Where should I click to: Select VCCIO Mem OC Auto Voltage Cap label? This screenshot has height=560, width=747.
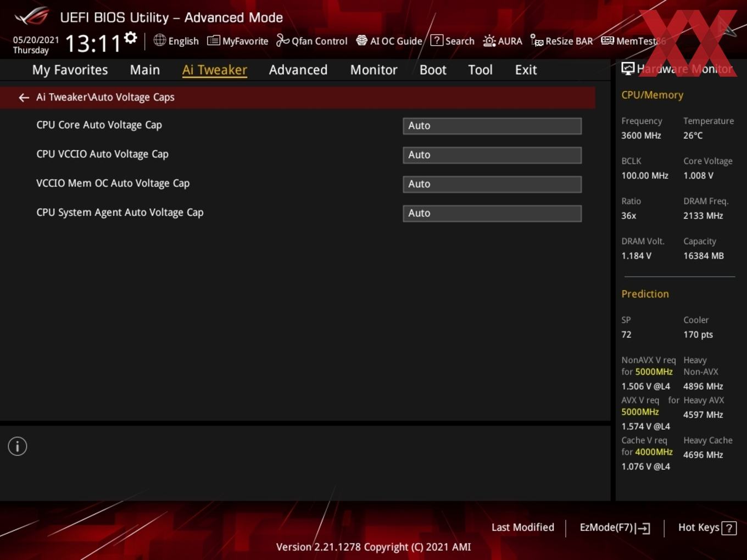113,183
